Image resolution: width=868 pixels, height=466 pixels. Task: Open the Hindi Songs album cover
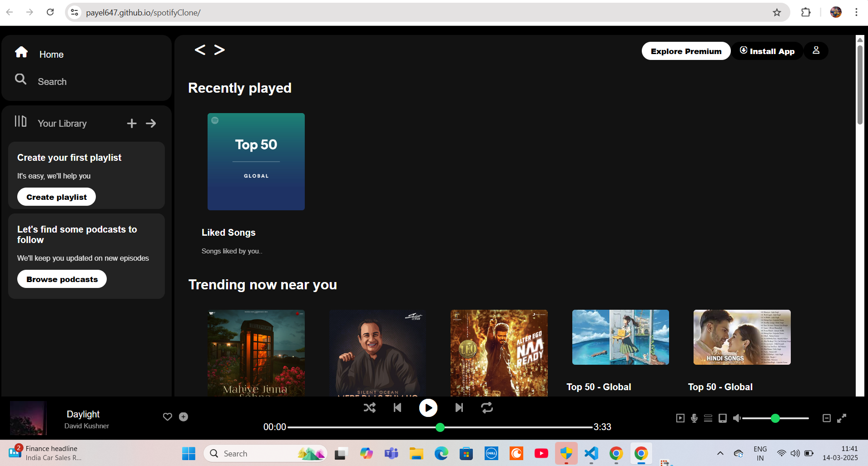point(742,337)
